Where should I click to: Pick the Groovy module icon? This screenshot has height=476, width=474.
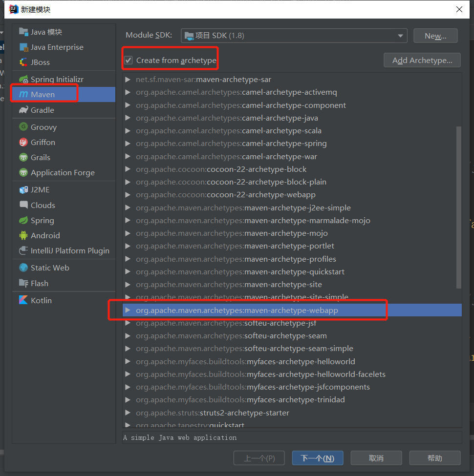pyautogui.click(x=23, y=127)
